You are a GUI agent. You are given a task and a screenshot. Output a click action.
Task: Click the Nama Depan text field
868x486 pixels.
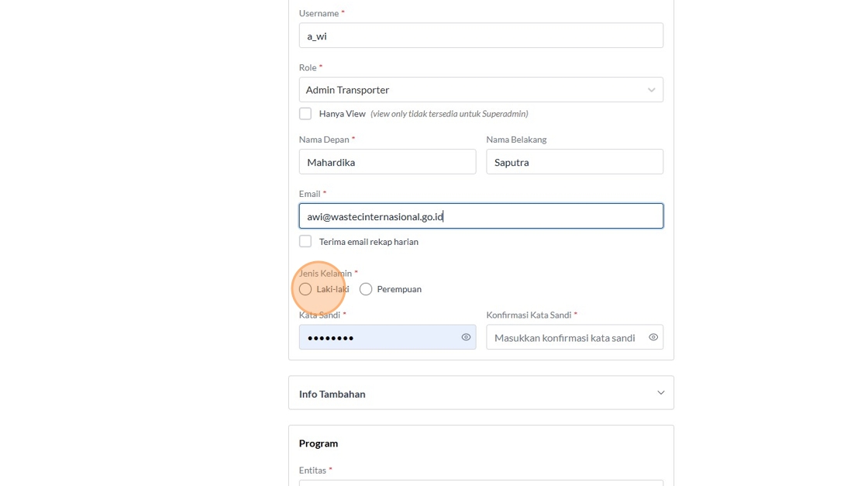click(x=387, y=162)
